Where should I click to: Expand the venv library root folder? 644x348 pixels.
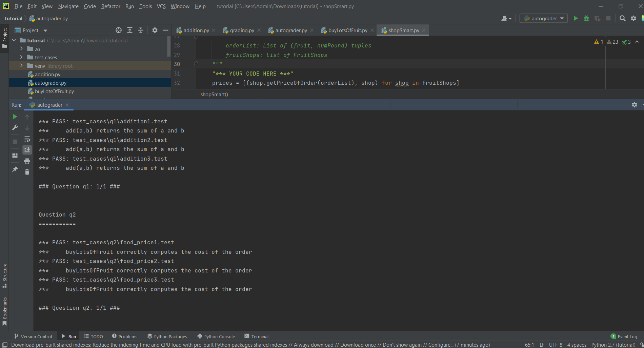[21, 66]
